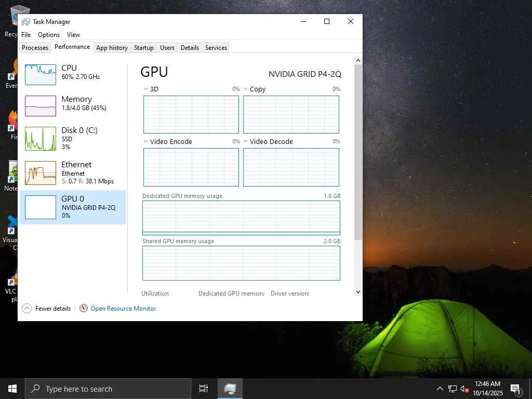Click the Resource Monitor gauge icon
The width and height of the screenshot is (532, 399).
point(84,308)
